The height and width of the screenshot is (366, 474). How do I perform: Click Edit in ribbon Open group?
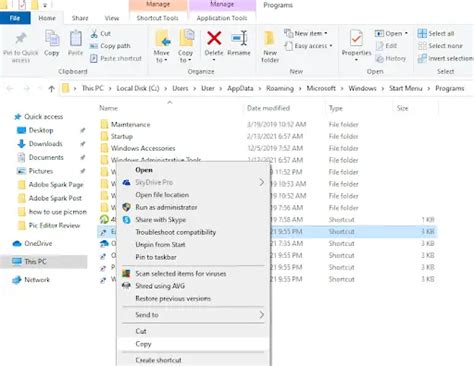(386, 46)
